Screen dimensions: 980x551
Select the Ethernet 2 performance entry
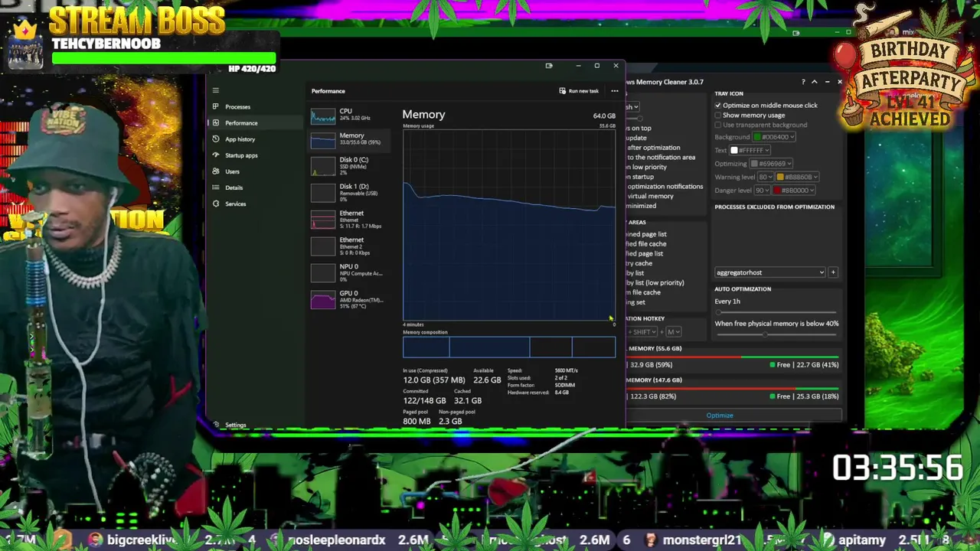pos(350,246)
